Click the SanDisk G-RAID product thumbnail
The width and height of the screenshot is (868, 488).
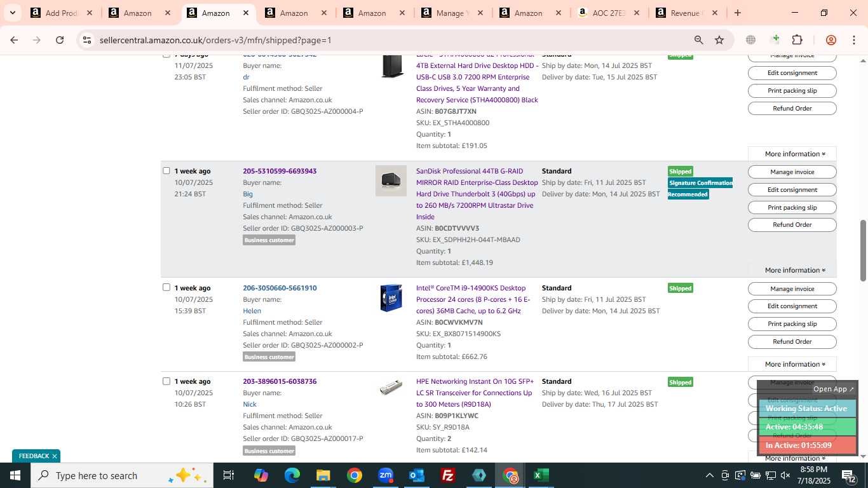(x=391, y=181)
